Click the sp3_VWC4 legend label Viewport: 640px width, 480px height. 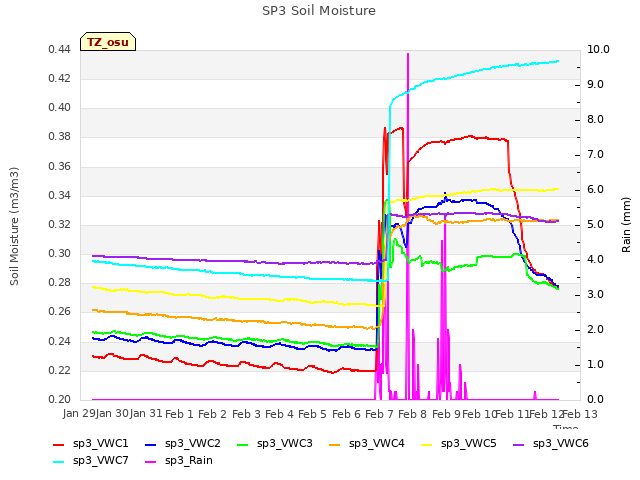pyautogui.click(x=376, y=444)
